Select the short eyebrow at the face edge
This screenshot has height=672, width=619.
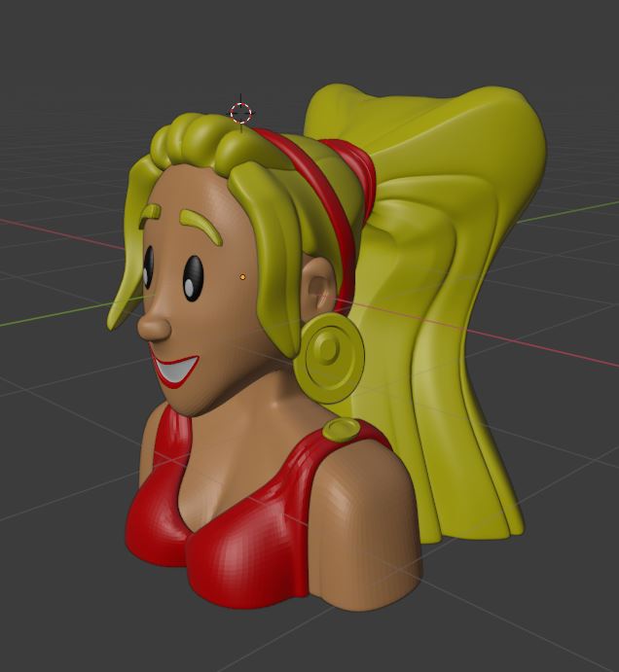149,214
